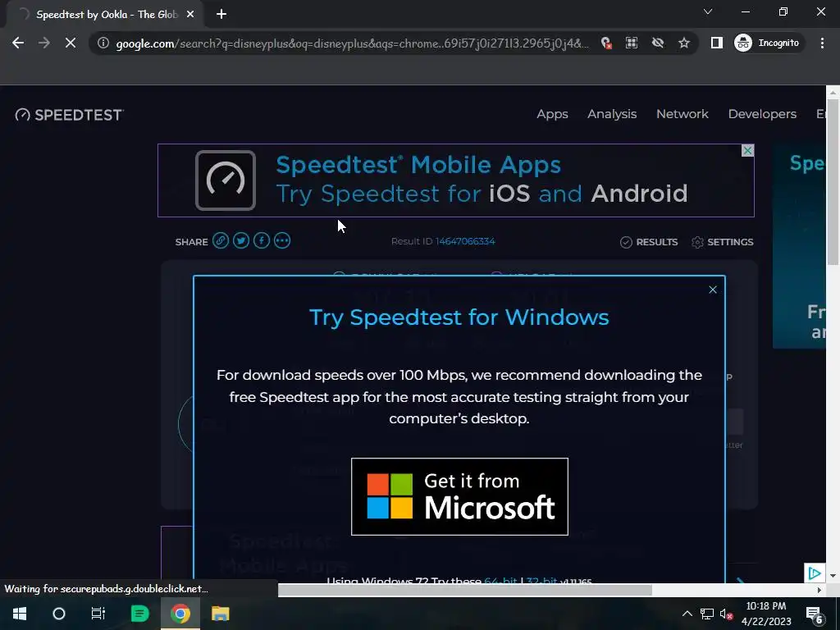Click the muted volume icon in tray
840x630 pixels.
727,614
